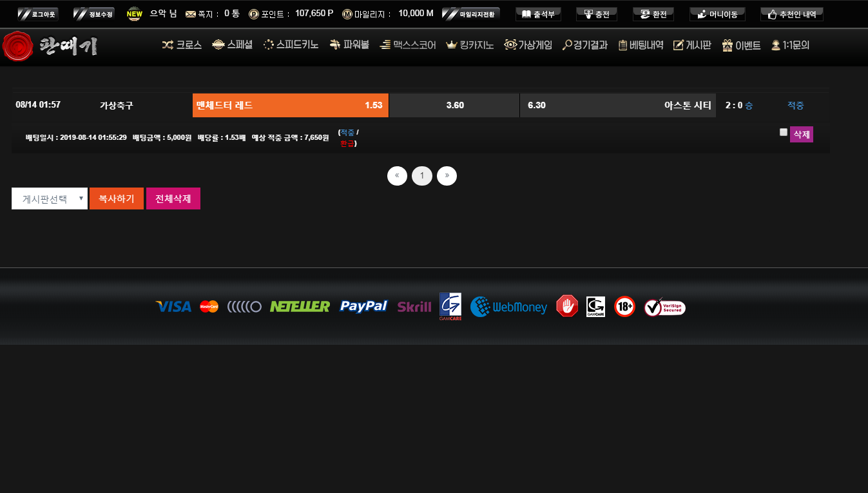Go to next page arrow »

[447, 175]
